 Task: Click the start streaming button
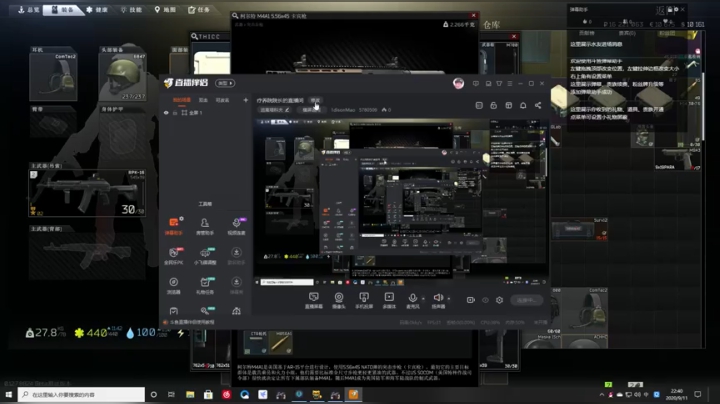[526, 300]
